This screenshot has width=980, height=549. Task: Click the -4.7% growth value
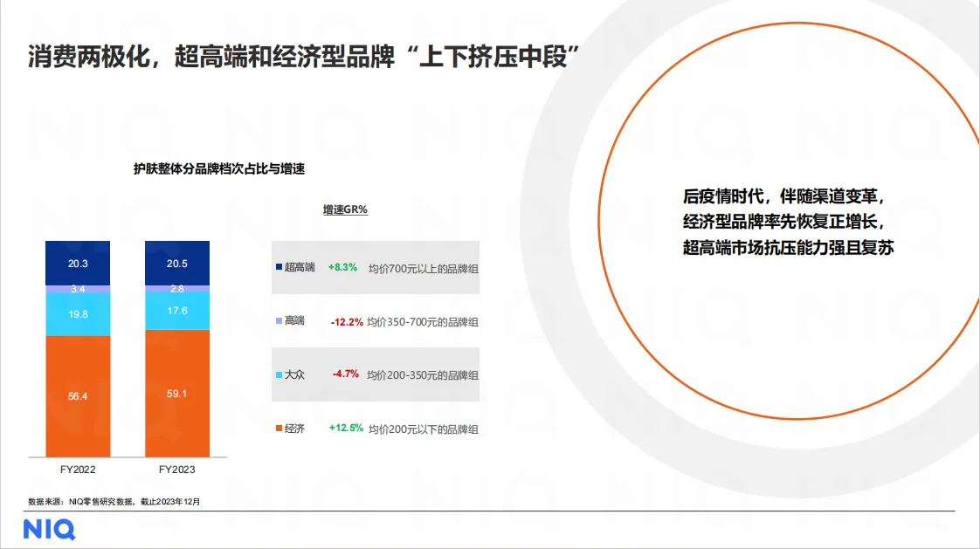tap(346, 374)
